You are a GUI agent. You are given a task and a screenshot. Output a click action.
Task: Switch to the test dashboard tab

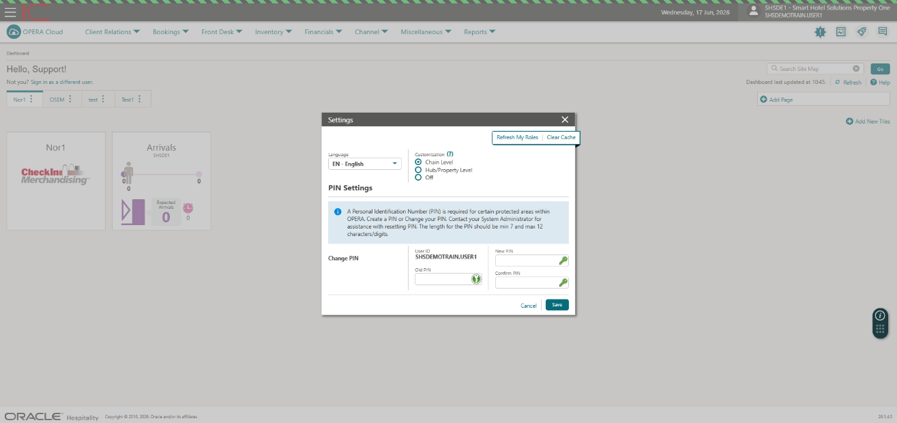[x=93, y=100]
